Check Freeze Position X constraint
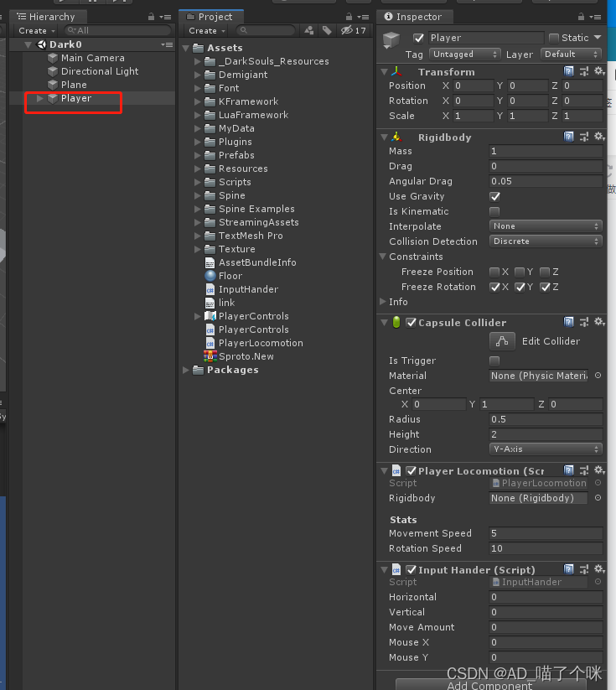616x690 pixels. point(494,272)
